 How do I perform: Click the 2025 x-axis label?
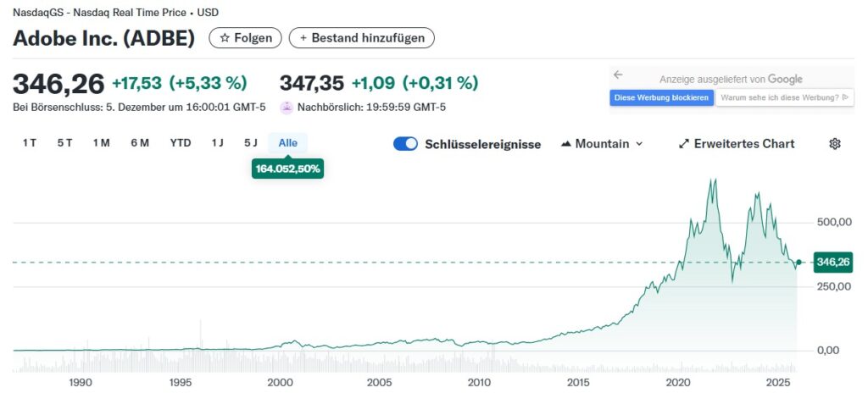click(780, 382)
